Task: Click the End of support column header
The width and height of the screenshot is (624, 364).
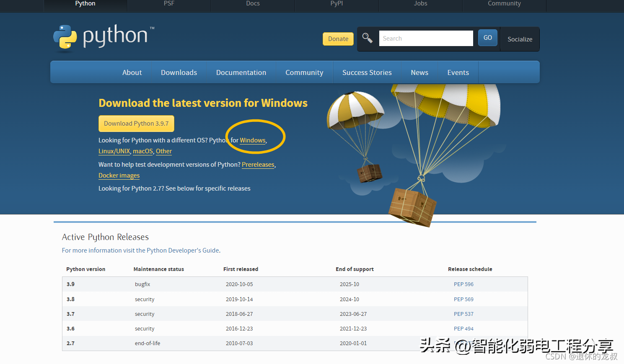Action: (355, 269)
